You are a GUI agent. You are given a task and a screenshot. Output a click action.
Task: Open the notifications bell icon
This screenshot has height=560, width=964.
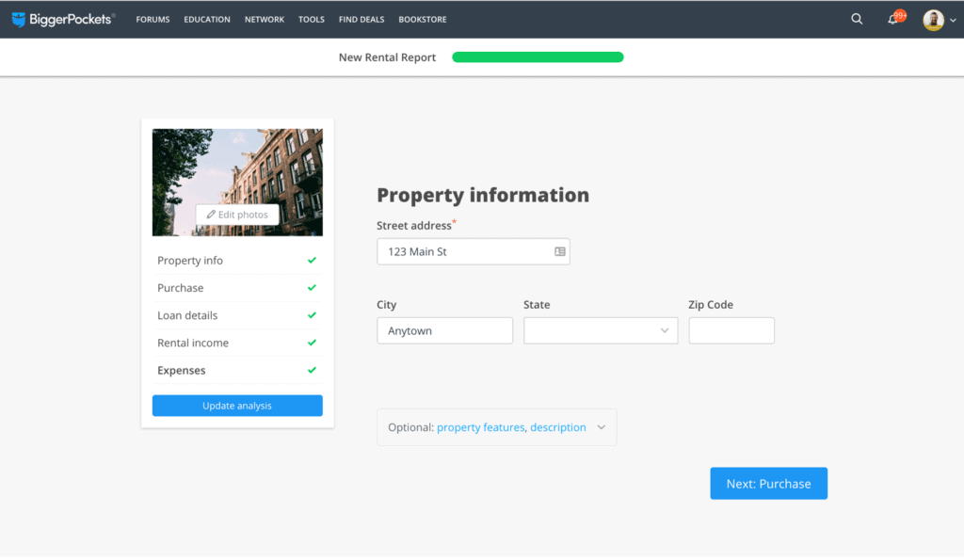coord(893,20)
